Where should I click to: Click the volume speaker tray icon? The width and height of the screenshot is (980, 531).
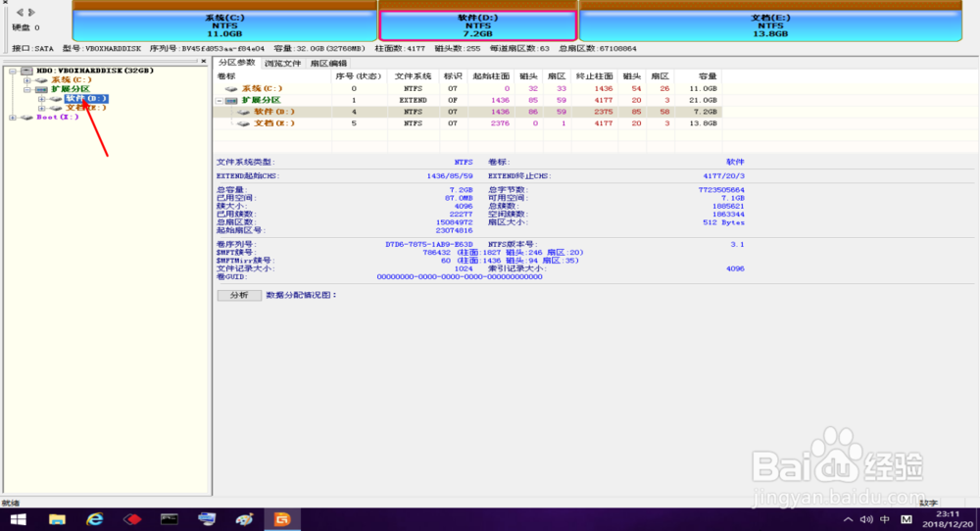pos(866,519)
